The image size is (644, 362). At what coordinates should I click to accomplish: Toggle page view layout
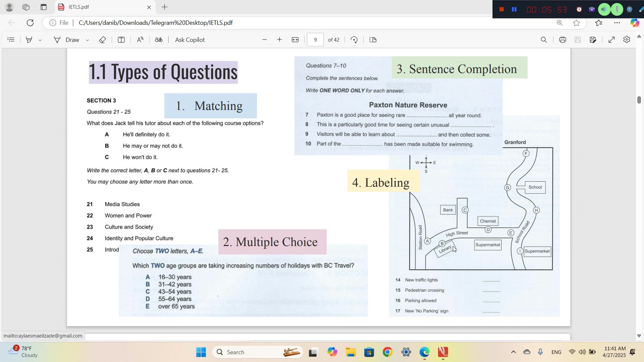[373, 40]
